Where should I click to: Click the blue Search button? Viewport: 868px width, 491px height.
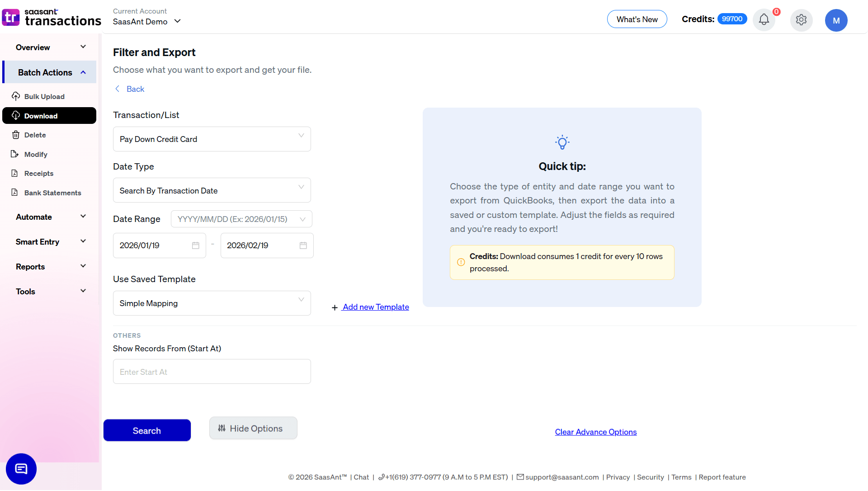(x=147, y=430)
